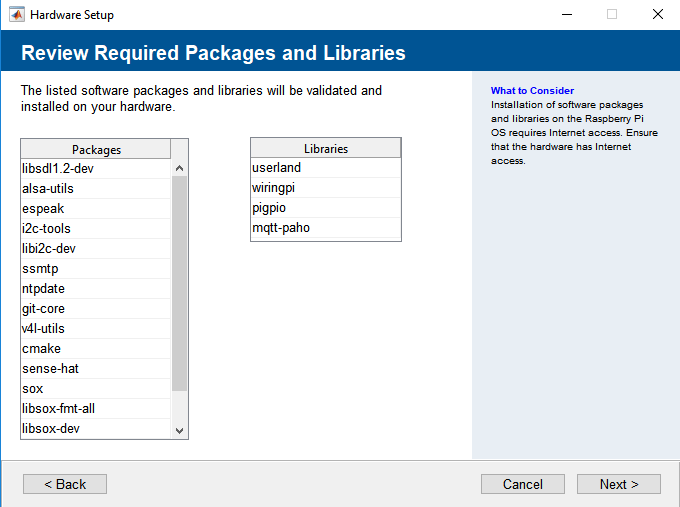Screen dimensions: 680x507
Task: Click the packages list scrollbar thumb
Action: click(x=180, y=282)
